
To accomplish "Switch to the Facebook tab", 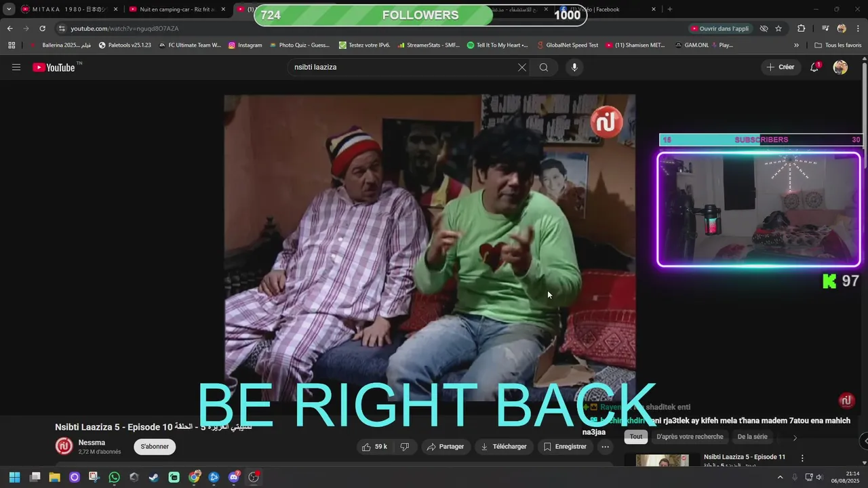I will [x=608, y=9].
